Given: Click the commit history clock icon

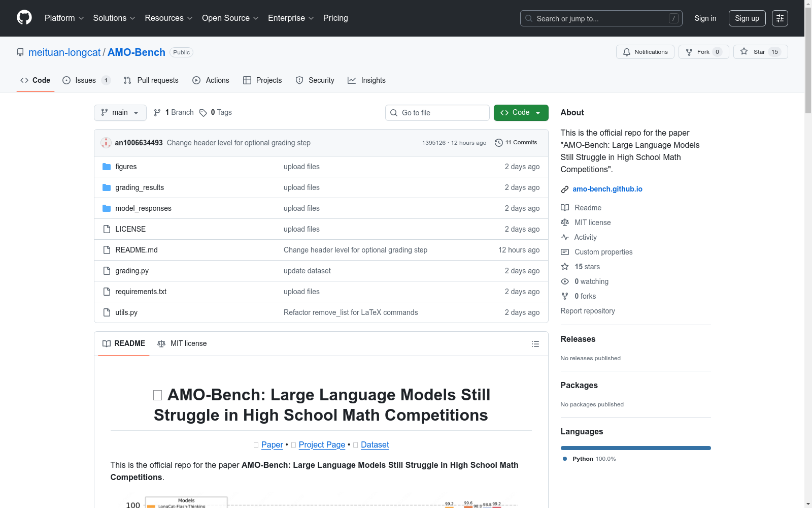Looking at the screenshot, I should [499, 143].
